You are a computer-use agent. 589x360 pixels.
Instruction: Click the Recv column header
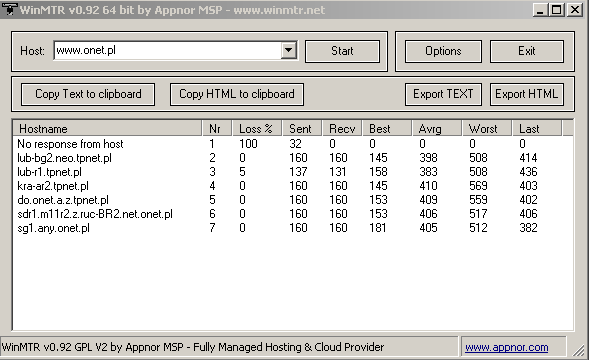click(x=342, y=129)
